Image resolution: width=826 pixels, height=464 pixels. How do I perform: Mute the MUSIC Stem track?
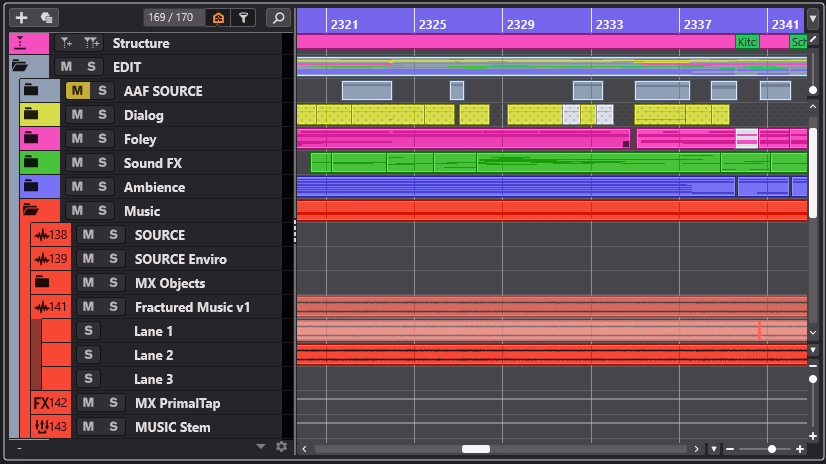tap(88, 427)
